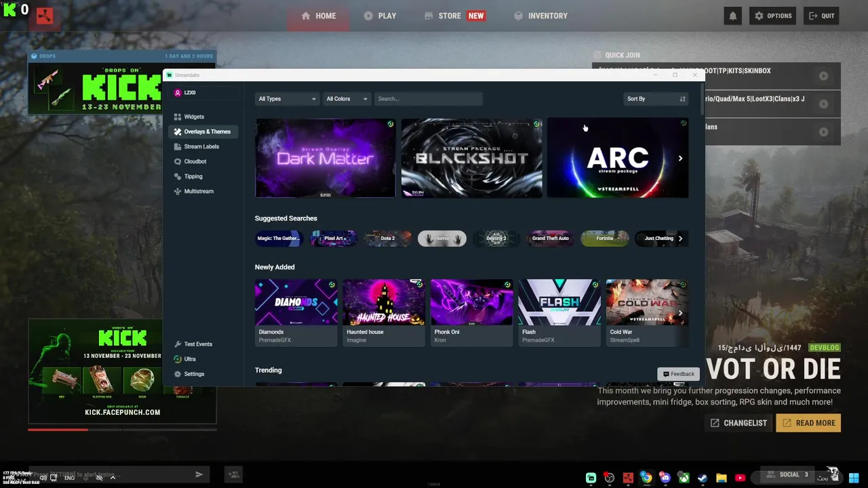Open Google Chrome from the taskbar
Viewport: 868px width, 488px height.
(646, 478)
